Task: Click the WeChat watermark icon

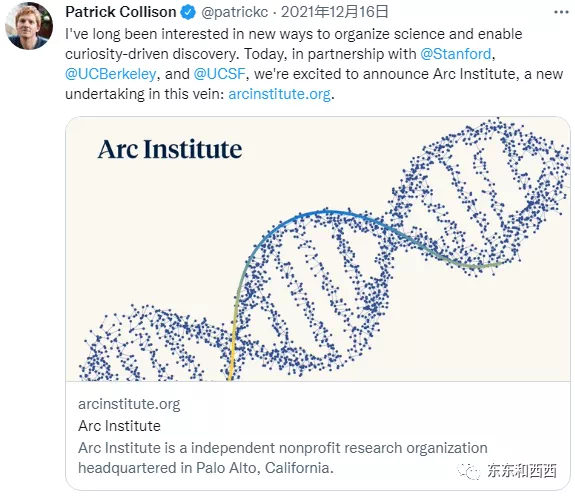Action: [x=469, y=471]
